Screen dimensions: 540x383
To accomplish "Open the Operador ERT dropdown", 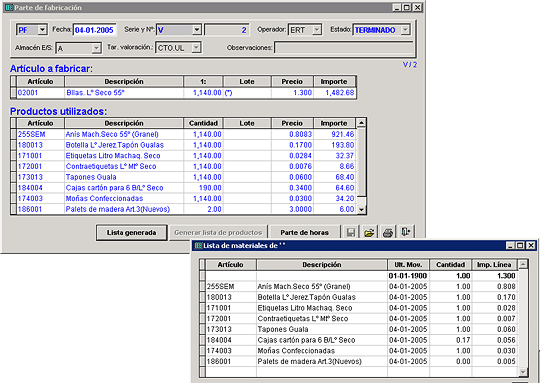I will coord(316,30).
